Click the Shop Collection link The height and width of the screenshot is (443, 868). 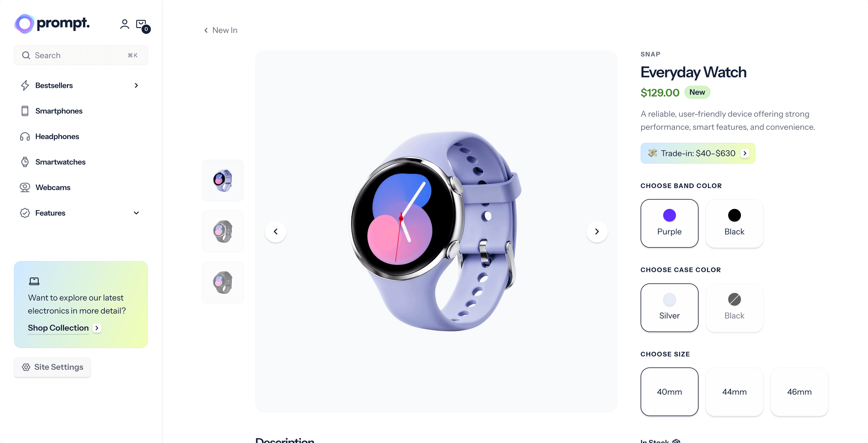point(58,328)
